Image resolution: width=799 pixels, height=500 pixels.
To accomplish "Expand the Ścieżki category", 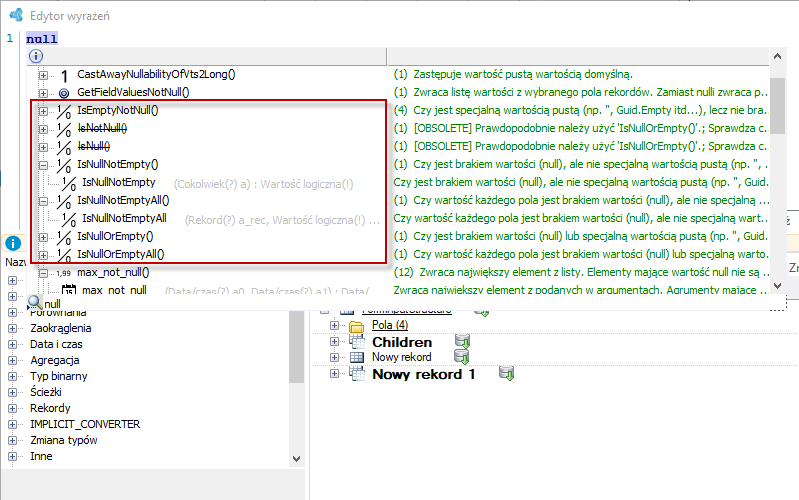I will [12, 392].
